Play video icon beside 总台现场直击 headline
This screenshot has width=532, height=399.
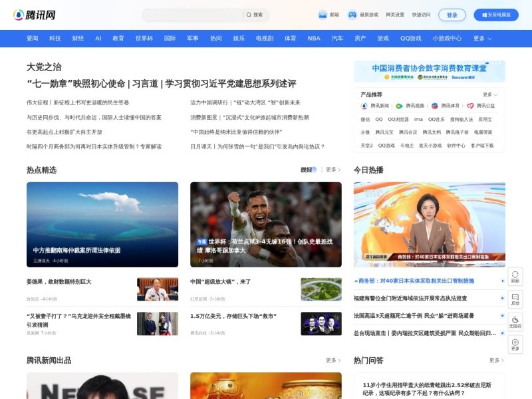pyautogui.click(x=503, y=333)
